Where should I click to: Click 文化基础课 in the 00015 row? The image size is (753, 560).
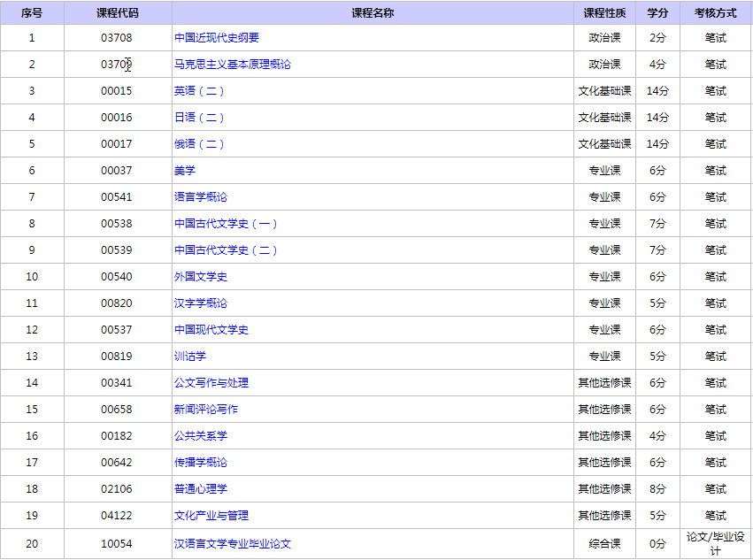(604, 91)
